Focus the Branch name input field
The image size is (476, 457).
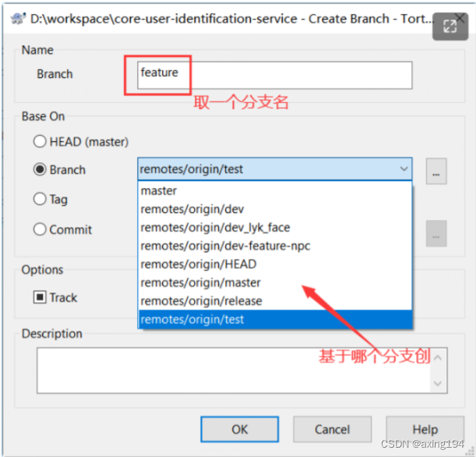pos(274,75)
